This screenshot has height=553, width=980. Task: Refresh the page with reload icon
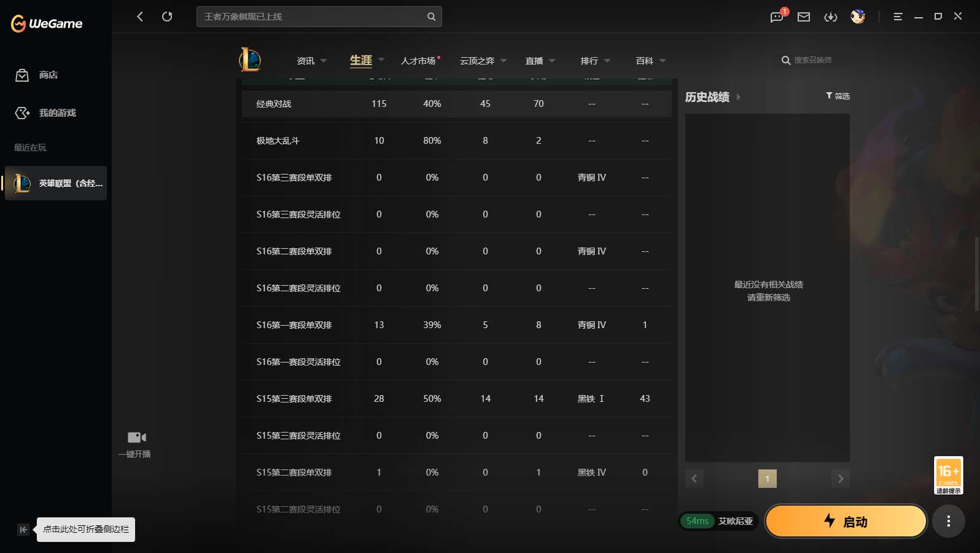tap(167, 17)
